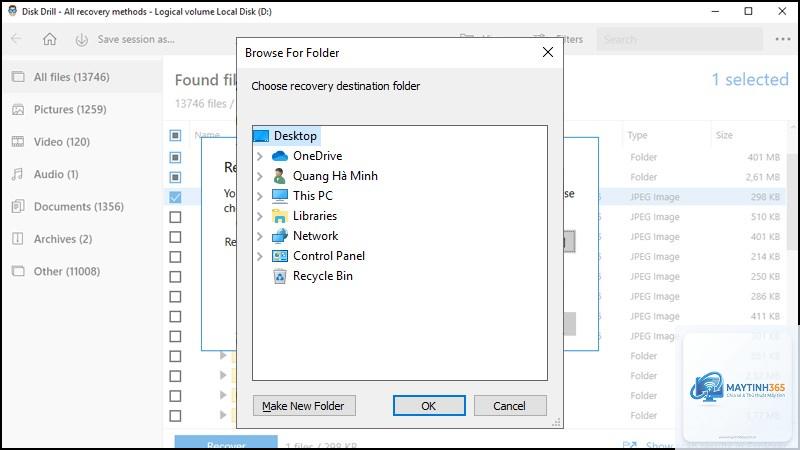Click the This PC monitor icon
Viewport: 800px width, 450px height.
tap(280, 196)
